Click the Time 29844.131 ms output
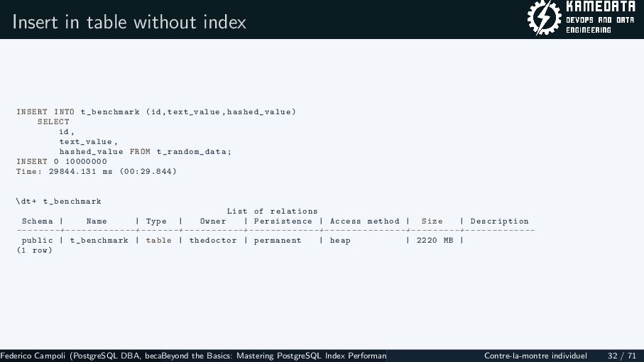Image resolution: width=644 pixels, height=362 pixels. coord(97,171)
